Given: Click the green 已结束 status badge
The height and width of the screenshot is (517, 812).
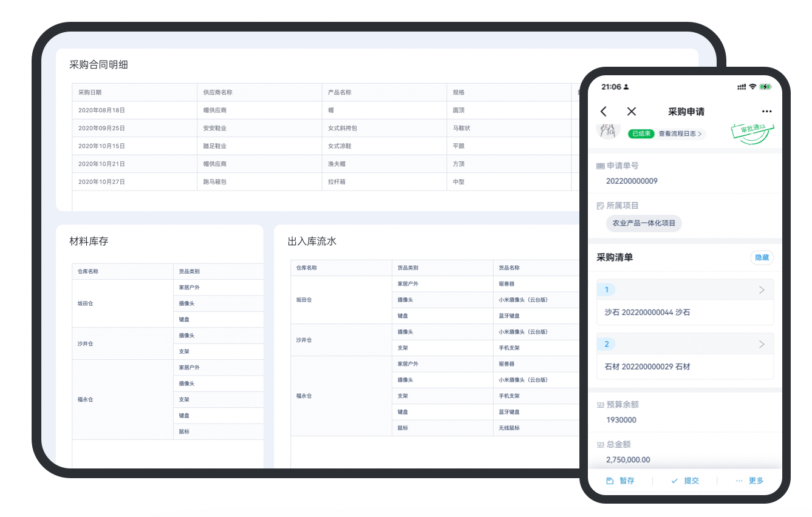Looking at the screenshot, I should pos(641,133).
